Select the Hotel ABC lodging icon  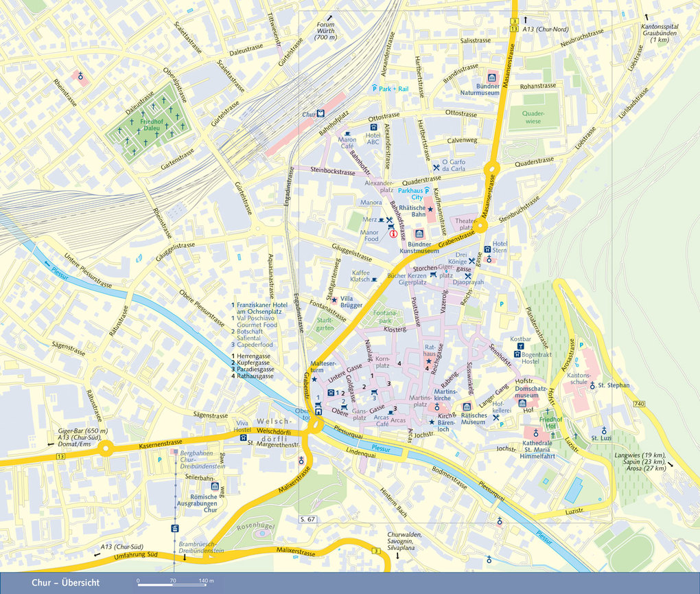(373, 128)
